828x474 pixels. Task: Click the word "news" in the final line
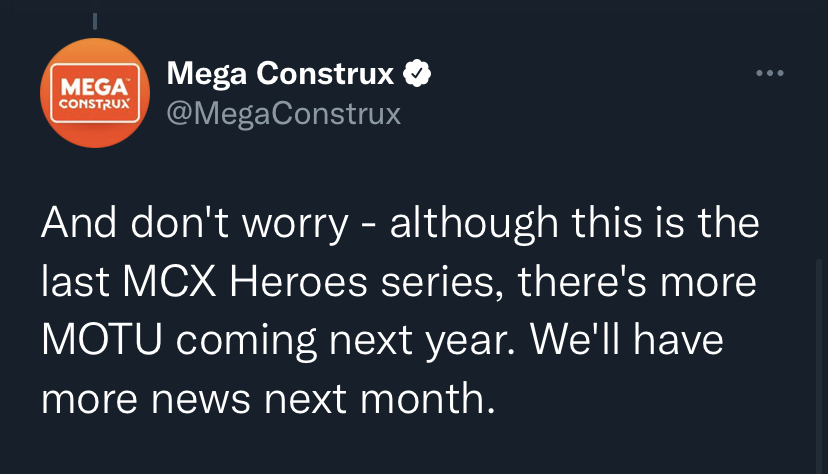coord(201,400)
